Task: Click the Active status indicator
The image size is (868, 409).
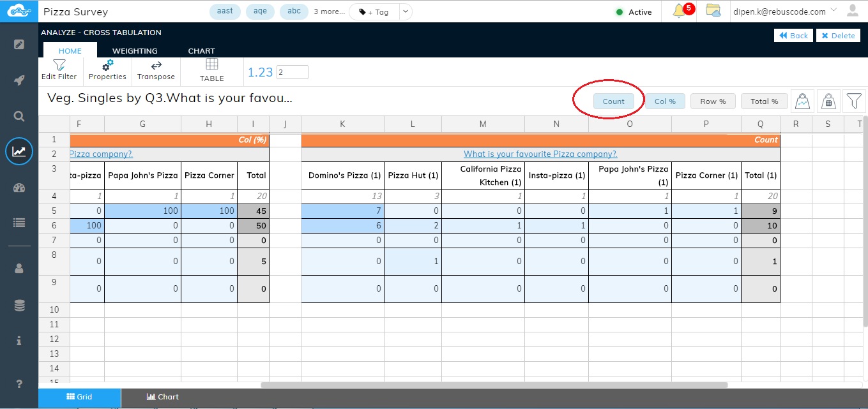Action: [634, 12]
